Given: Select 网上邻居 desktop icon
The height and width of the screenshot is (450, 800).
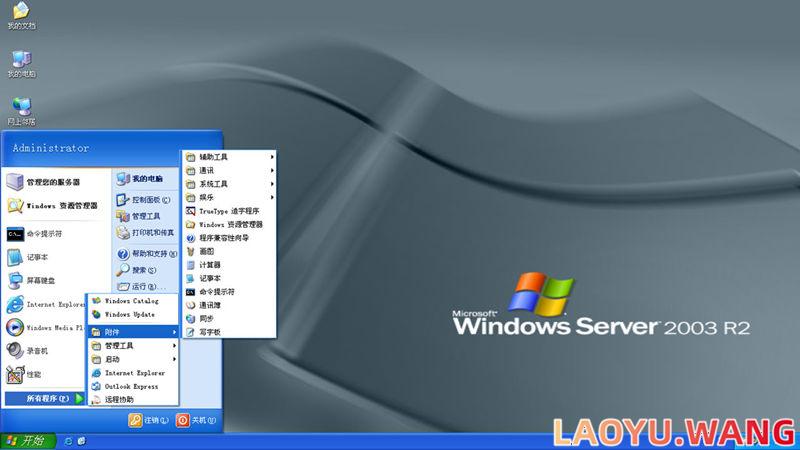Looking at the screenshot, I should (21, 112).
